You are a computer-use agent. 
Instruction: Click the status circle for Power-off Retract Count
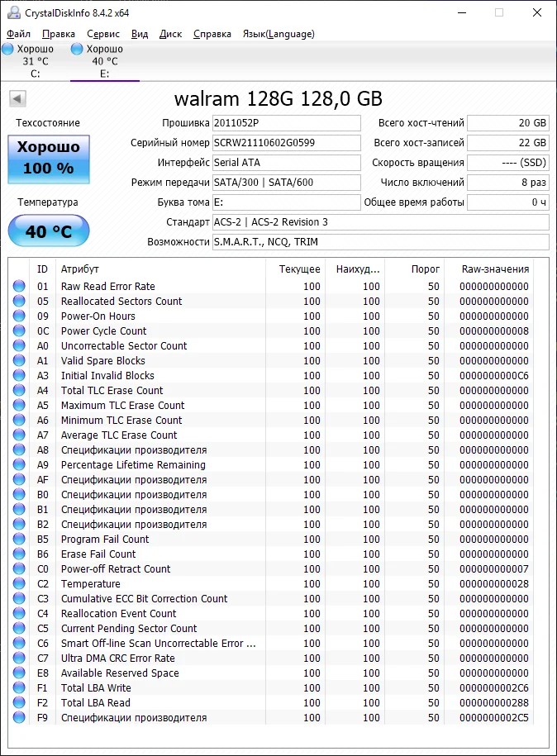19,569
